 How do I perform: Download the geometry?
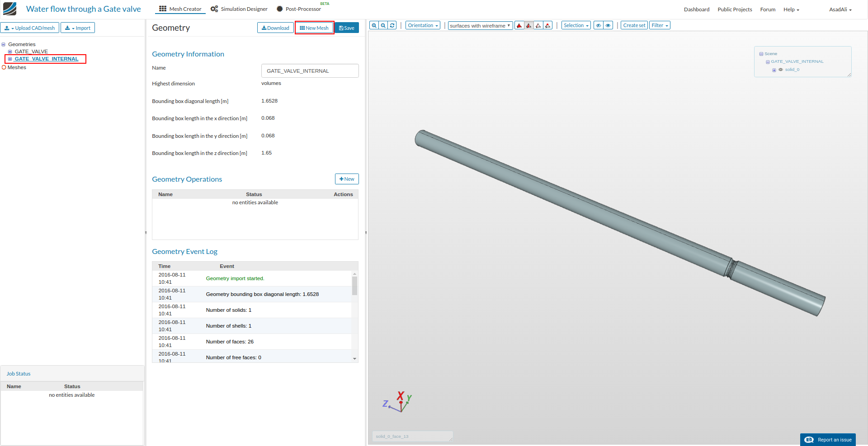point(275,28)
